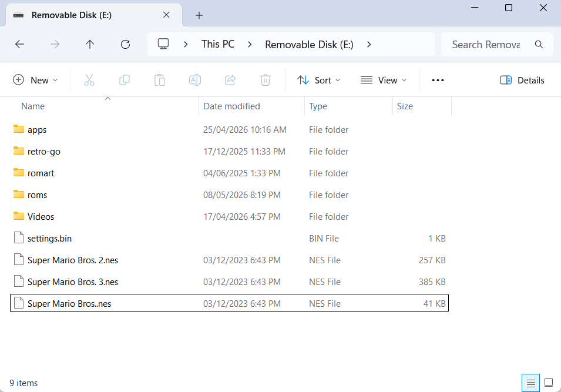Click the 41 KB size cell
Screen dimensions: 561x392
click(x=434, y=304)
